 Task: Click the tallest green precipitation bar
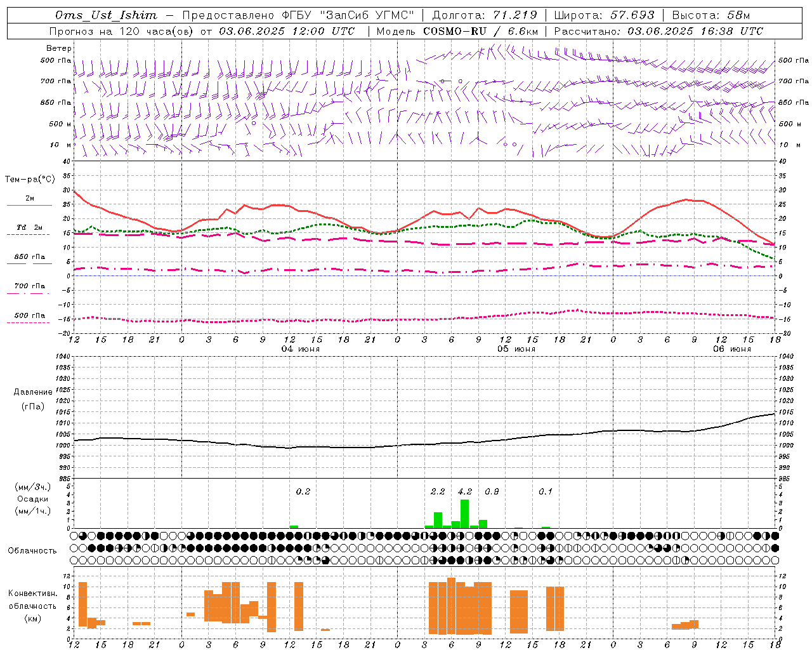[464, 514]
